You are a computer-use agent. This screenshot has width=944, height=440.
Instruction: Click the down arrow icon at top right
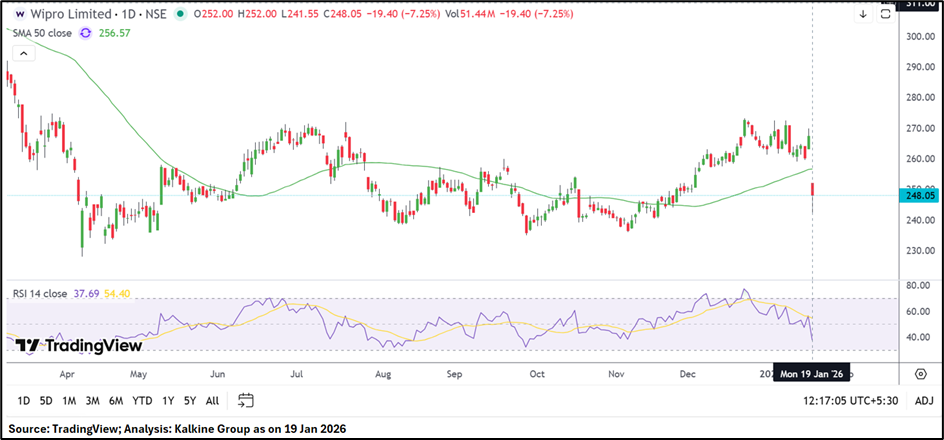point(862,15)
